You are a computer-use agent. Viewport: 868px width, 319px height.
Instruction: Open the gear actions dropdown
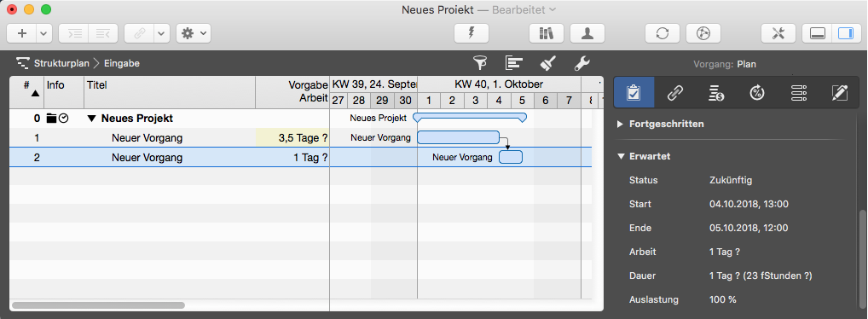(x=194, y=33)
